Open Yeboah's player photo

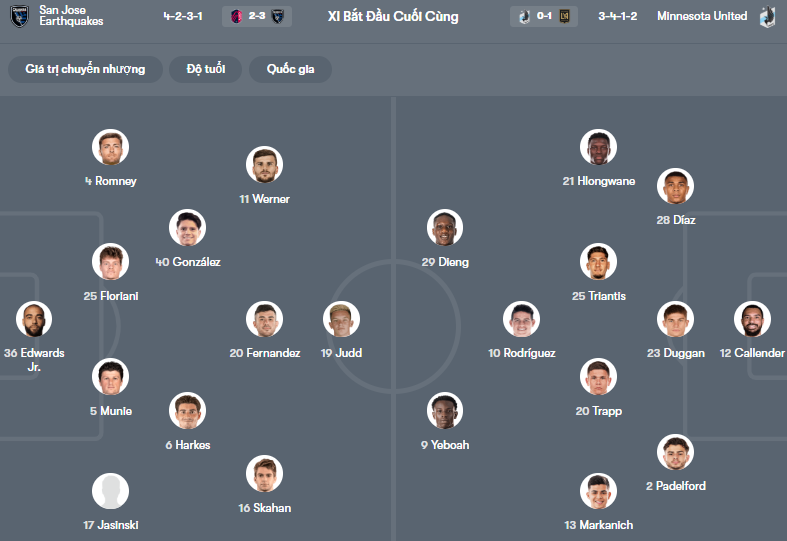pyautogui.click(x=444, y=411)
